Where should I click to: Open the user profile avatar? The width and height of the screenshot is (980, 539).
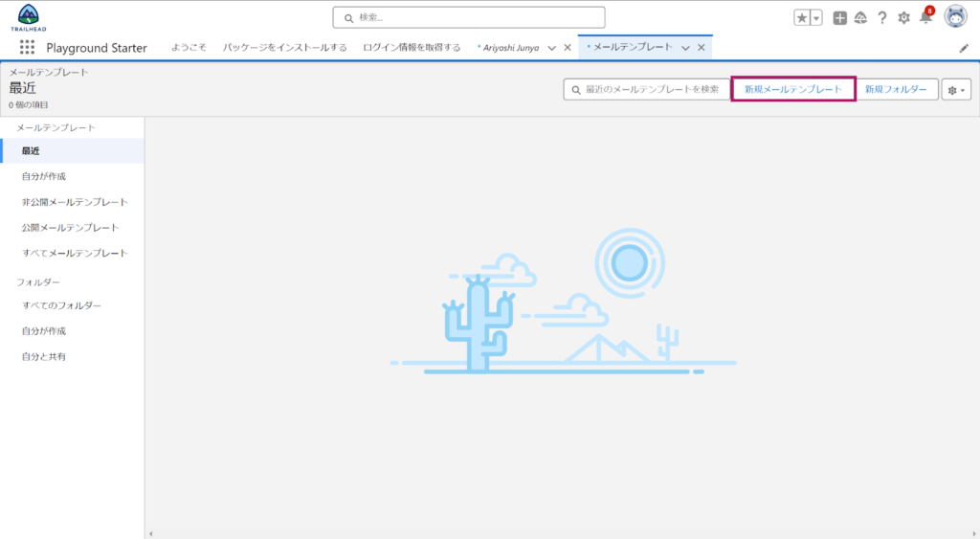pyautogui.click(x=955, y=17)
